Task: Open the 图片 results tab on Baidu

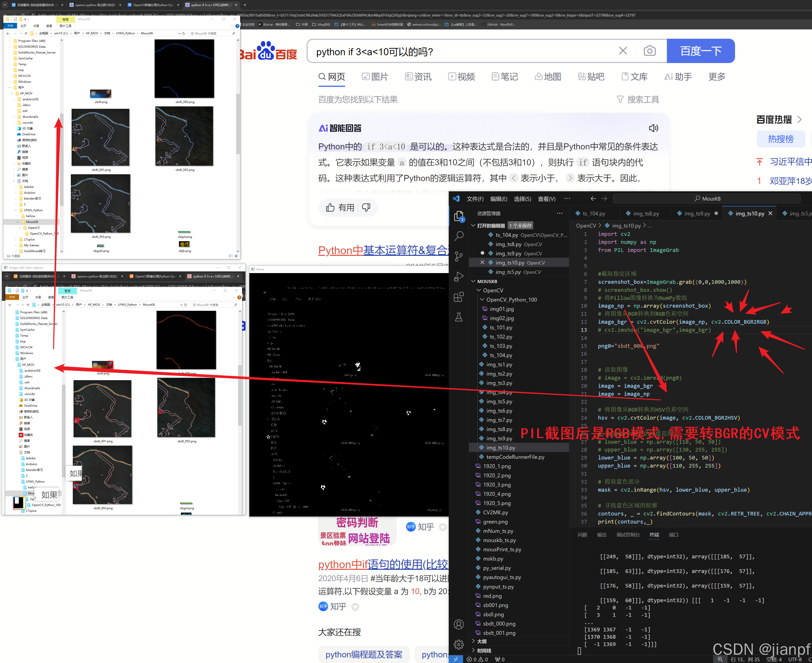Action: (375, 77)
